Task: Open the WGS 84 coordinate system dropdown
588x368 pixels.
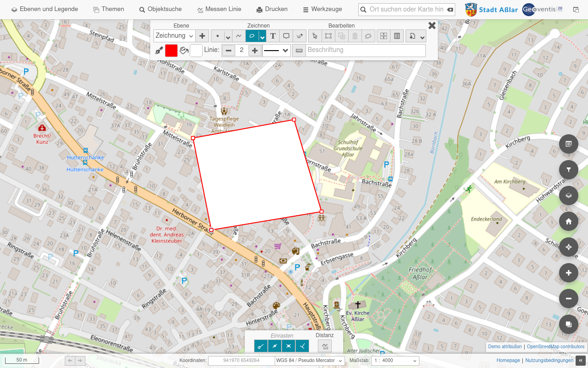Action: [x=310, y=361]
